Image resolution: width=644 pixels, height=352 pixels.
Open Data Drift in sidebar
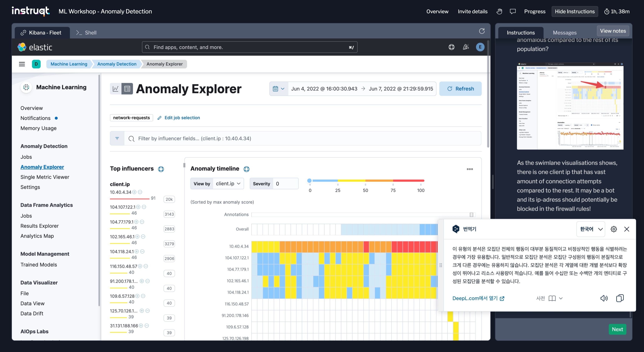32,313
